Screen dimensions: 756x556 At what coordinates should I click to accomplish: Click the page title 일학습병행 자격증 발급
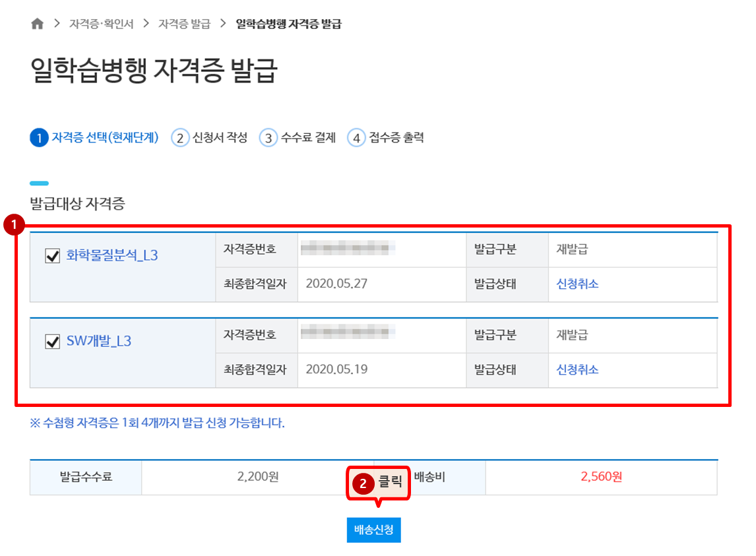coord(154,71)
